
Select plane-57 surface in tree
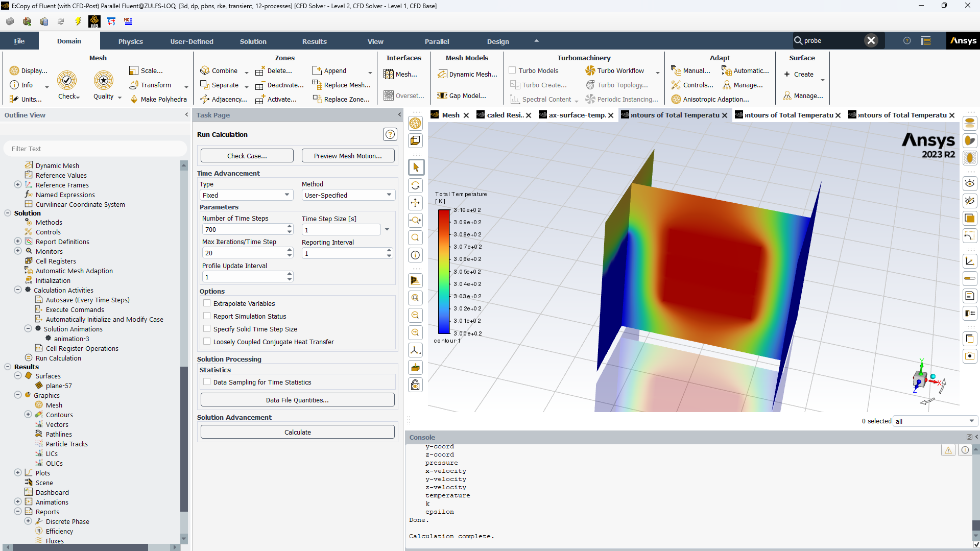(x=59, y=386)
